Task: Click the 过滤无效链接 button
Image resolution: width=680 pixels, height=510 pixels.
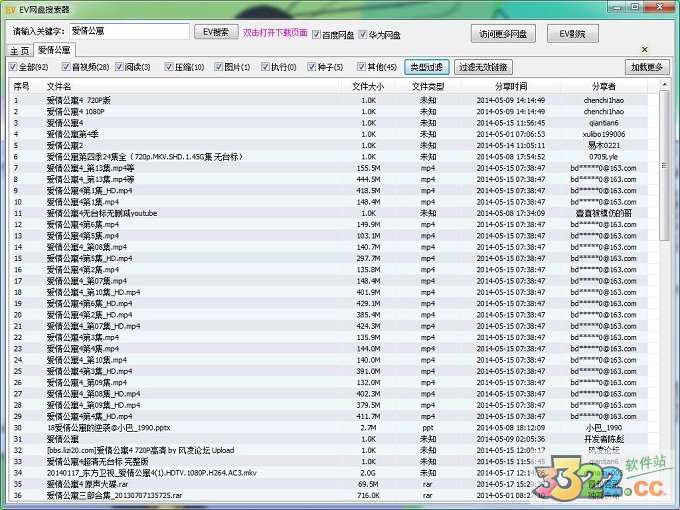Action: point(483,67)
